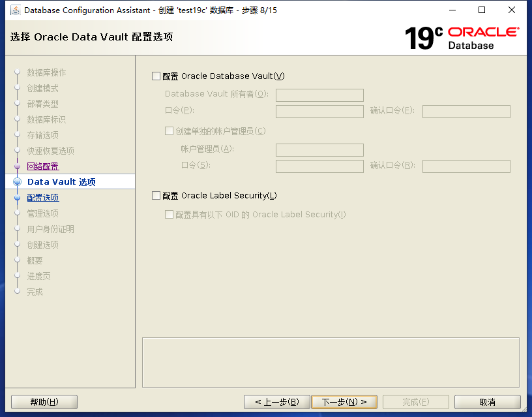532x417 pixels.
Task: Close the Database Configuration Assistant window
Action: tap(512, 10)
